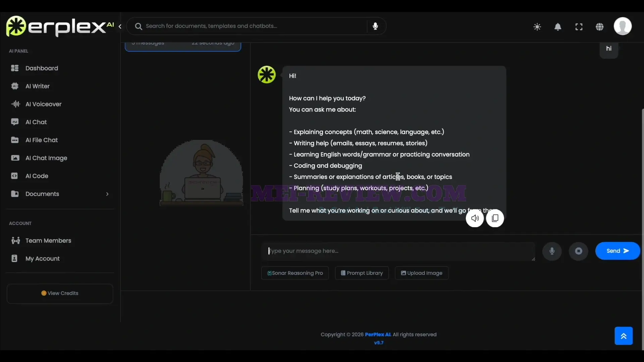
Task: Click View Credits button
Action: coord(60,294)
